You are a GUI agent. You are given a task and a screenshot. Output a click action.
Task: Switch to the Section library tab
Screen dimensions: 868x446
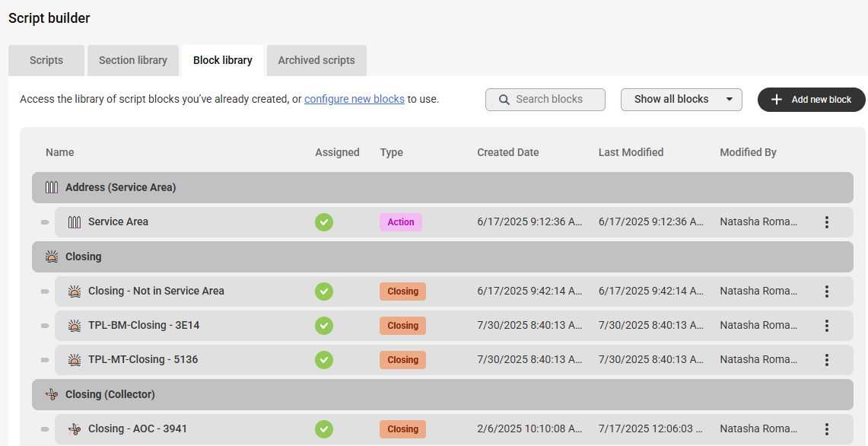[133, 60]
